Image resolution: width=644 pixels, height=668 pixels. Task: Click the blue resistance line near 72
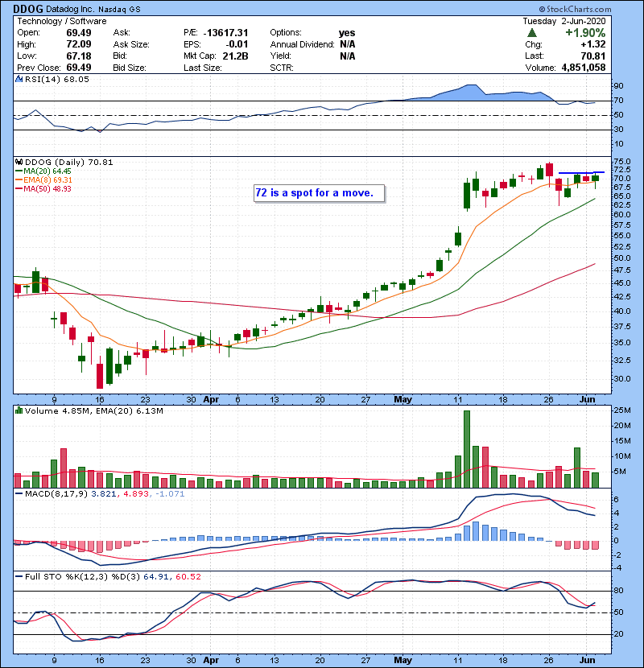[581, 172]
